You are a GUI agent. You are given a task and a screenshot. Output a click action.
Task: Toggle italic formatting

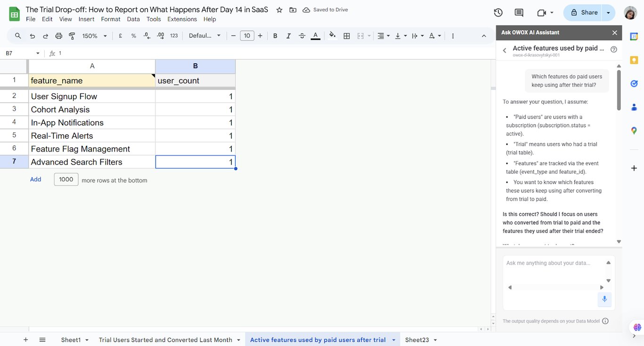[x=289, y=36]
